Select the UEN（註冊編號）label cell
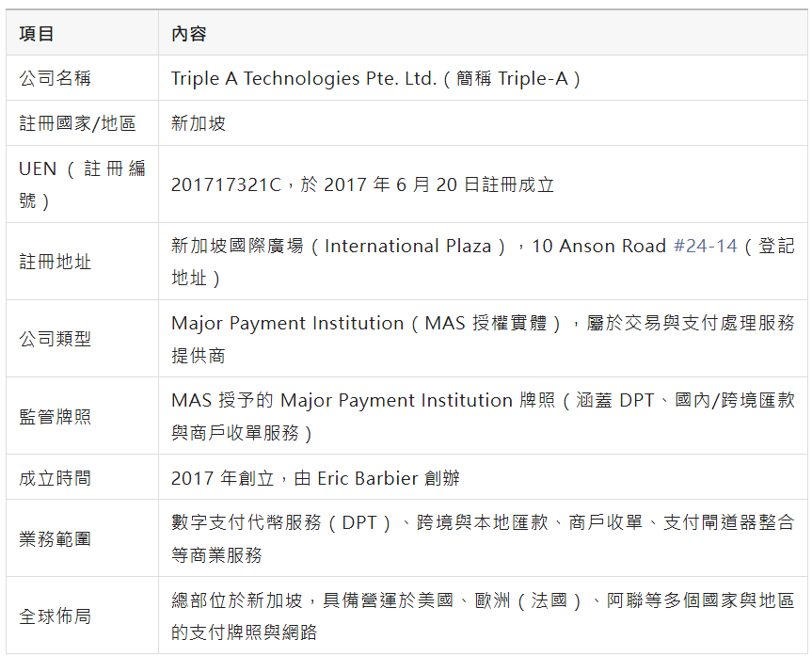The width and height of the screenshot is (812, 656). 82,184
